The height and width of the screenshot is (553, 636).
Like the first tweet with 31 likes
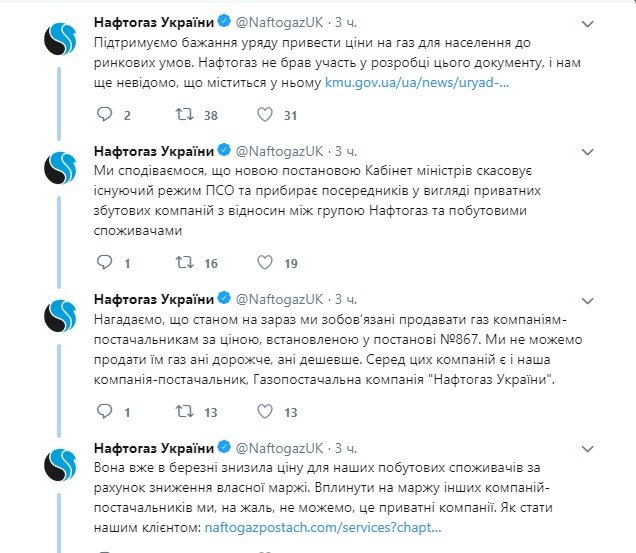[265, 116]
